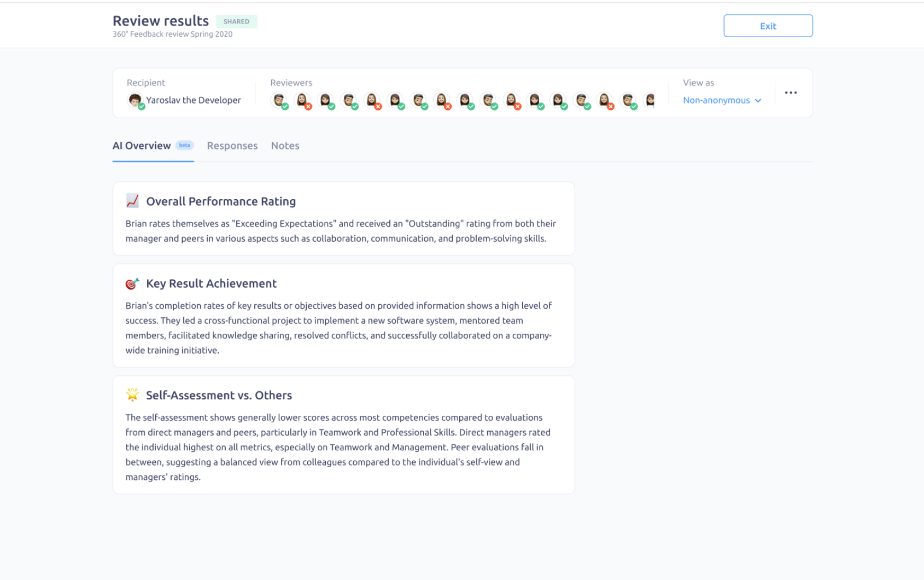The width and height of the screenshot is (924, 580).
Task: Open the Notes tab
Action: pos(284,146)
